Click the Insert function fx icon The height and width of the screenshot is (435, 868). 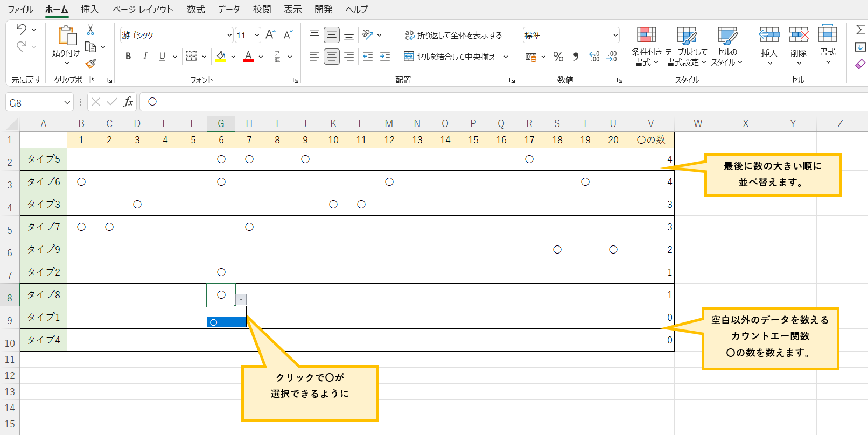(128, 102)
